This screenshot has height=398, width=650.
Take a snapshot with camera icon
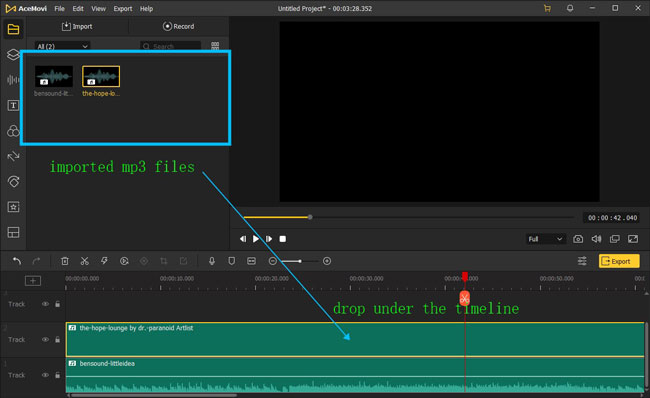coord(578,239)
